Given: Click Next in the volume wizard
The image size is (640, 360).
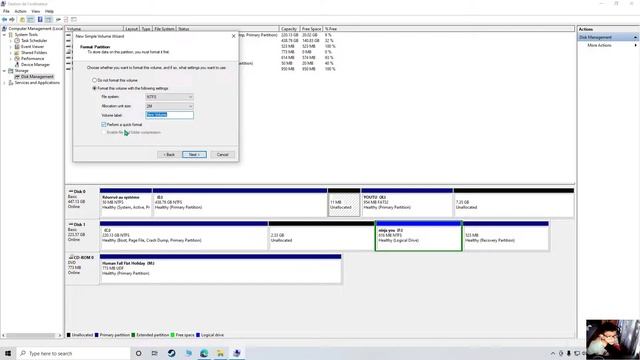Looking at the screenshot, I should coord(194,155).
